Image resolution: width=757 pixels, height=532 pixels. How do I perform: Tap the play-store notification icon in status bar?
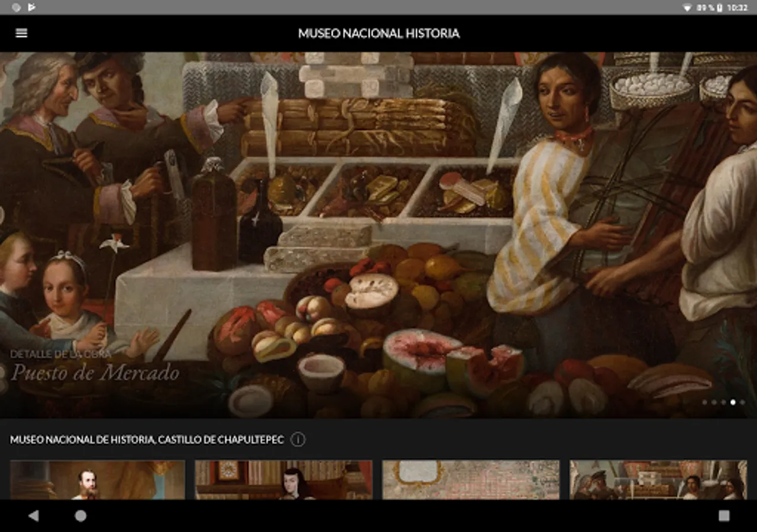[x=32, y=8]
